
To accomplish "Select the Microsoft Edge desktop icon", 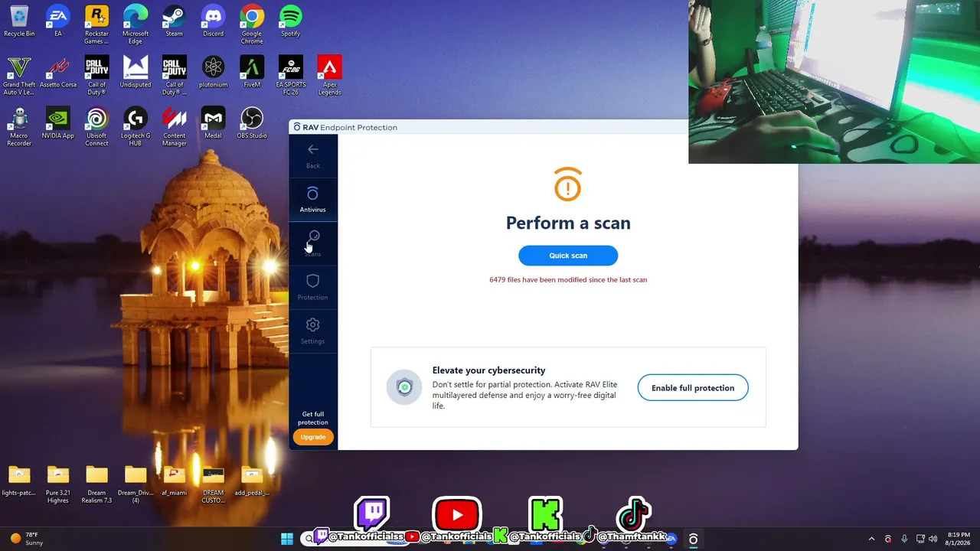I will pos(136,24).
